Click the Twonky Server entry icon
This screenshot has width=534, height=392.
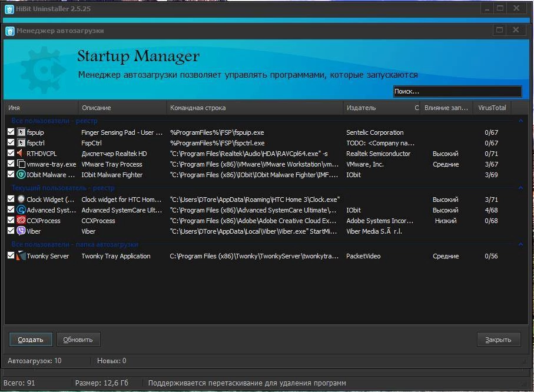(x=21, y=256)
